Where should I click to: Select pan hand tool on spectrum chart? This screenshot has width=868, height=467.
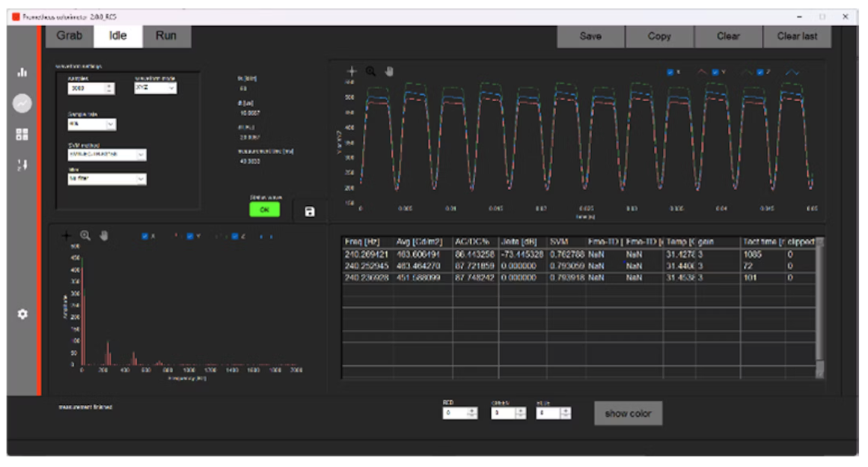[x=103, y=236]
